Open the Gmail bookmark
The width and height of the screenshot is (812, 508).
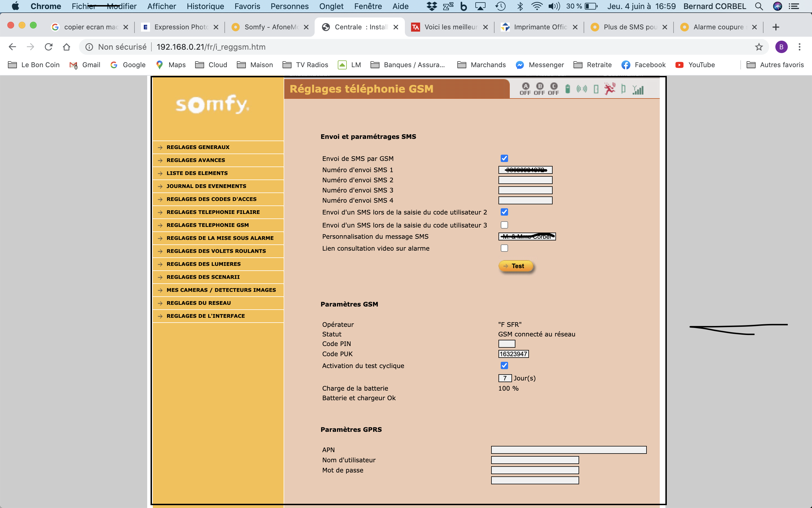pos(85,65)
